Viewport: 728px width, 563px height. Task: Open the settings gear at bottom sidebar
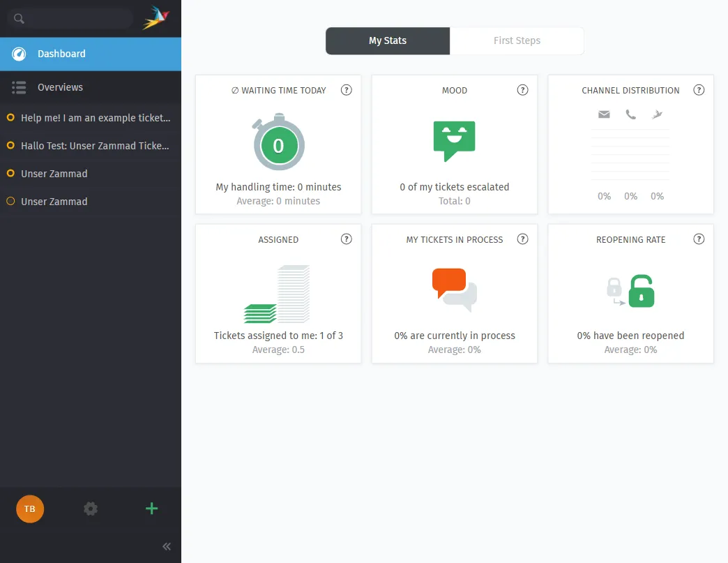click(x=90, y=509)
